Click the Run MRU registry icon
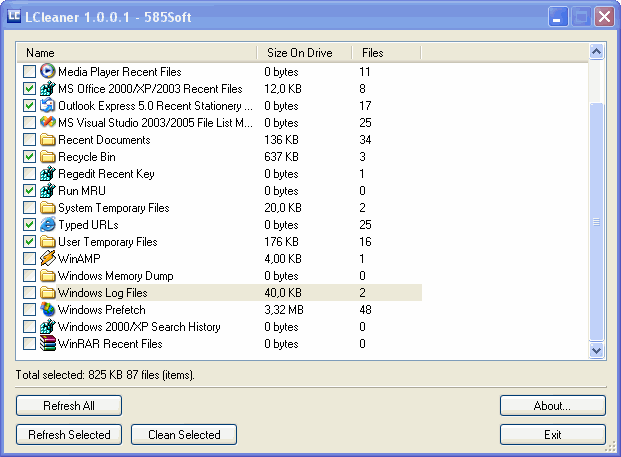621x457 pixels. [48, 190]
